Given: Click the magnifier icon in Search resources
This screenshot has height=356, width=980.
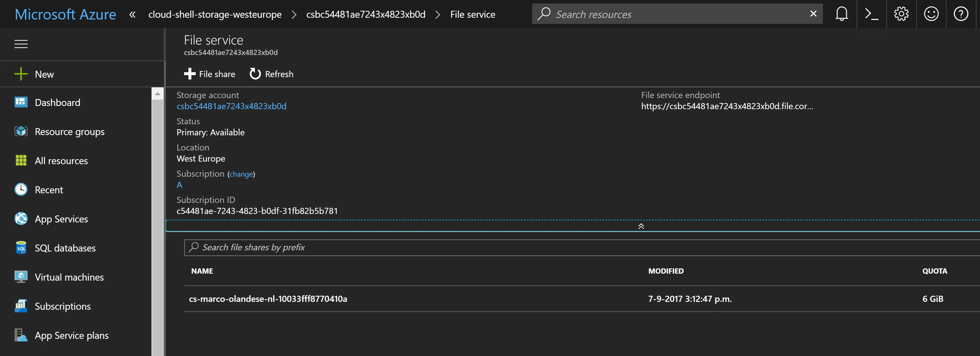Looking at the screenshot, I should pos(544,14).
